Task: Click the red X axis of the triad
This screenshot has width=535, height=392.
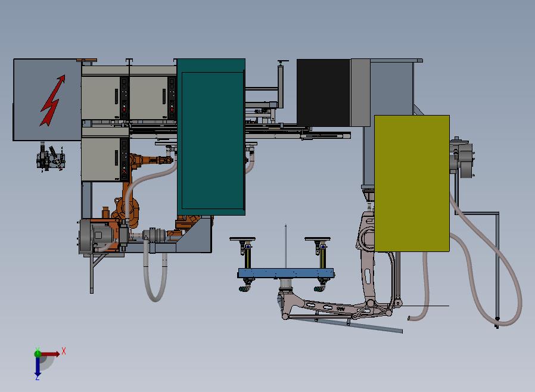Action: pos(51,354)
